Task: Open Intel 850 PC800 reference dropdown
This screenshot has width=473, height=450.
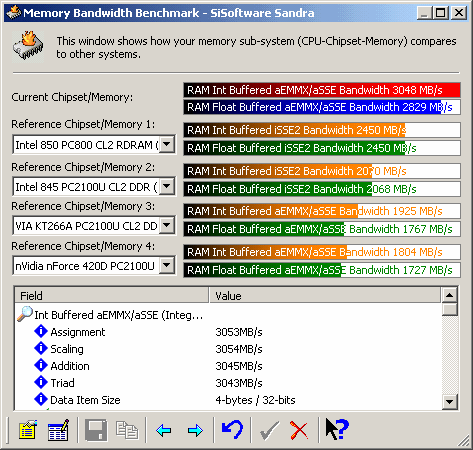Action: [167, 144]
